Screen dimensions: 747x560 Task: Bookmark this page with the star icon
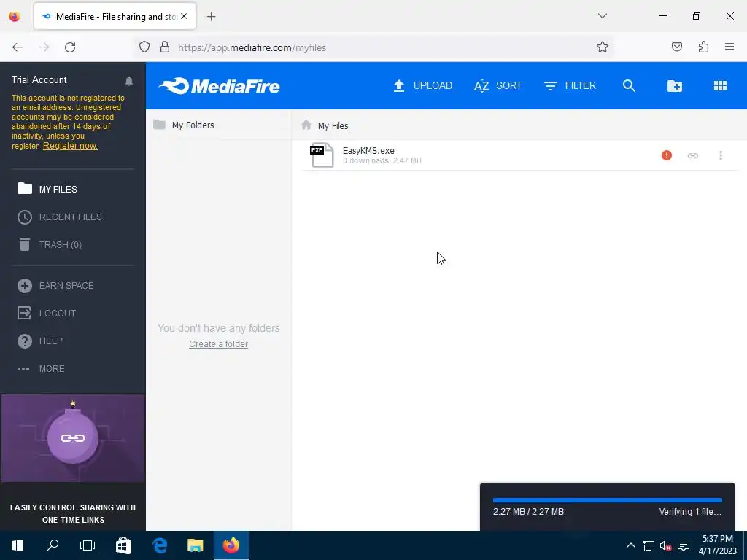tap(602, 47)
